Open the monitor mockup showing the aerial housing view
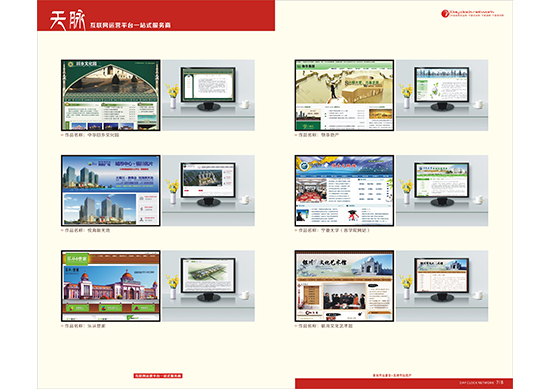This screenshot has height=389, width=550. click(208, 190)
